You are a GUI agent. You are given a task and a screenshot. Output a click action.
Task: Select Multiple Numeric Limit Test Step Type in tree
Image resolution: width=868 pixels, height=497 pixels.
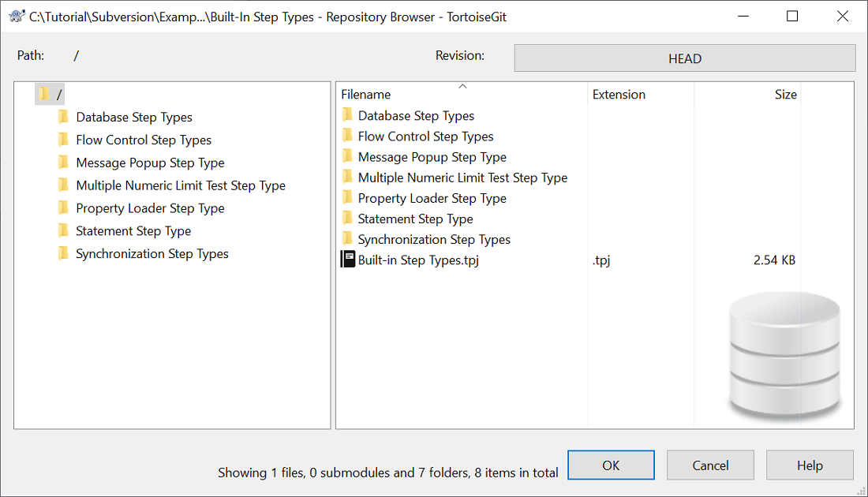coord(181,185)
